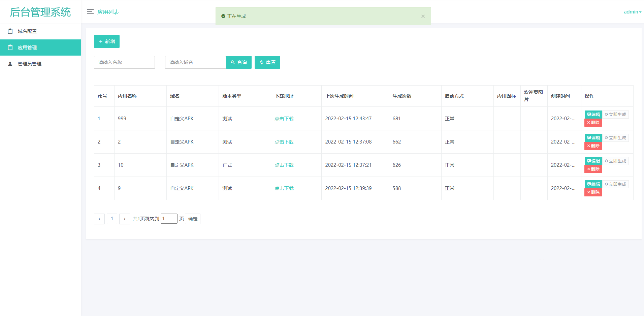This screenshot has height=316, width=644.
Task: Click 点击下载 link for app 999
Action: click(284, 118)
